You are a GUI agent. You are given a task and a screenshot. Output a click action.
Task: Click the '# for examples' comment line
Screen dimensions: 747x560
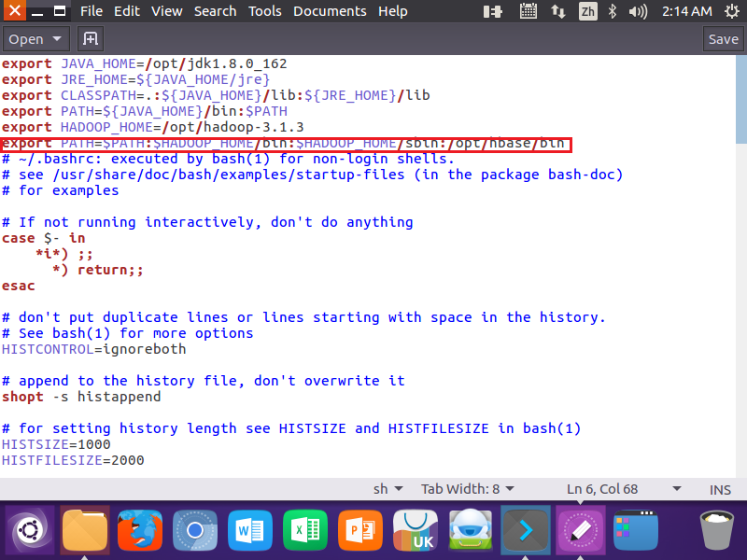[60, 190]
